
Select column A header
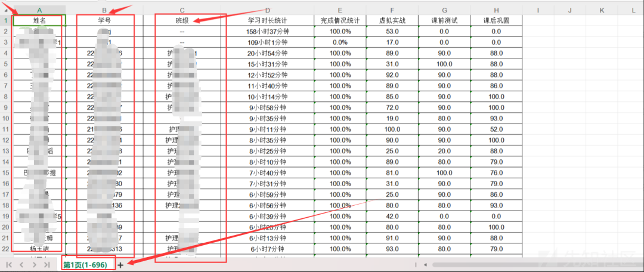pos(39,10)
